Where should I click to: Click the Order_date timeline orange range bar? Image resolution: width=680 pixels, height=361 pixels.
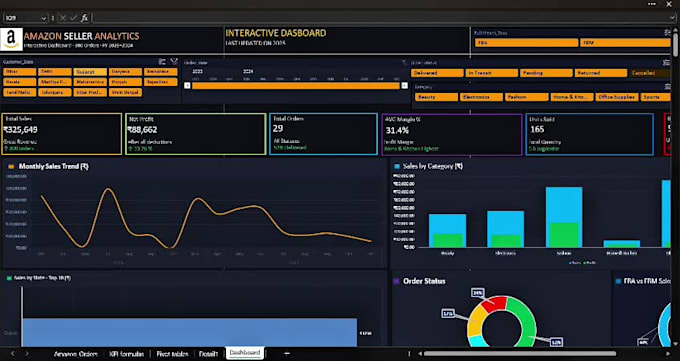pos(296,86)
